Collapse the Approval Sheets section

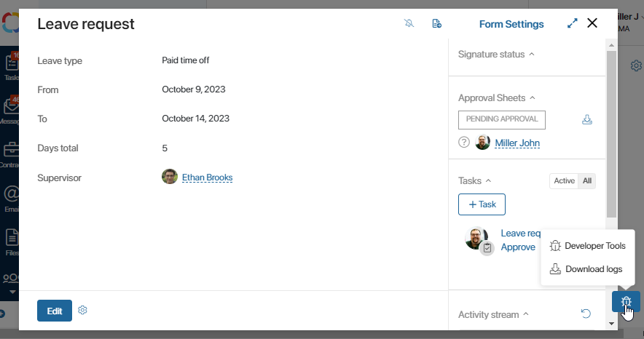pyautogui.click(x=533, y=97)
